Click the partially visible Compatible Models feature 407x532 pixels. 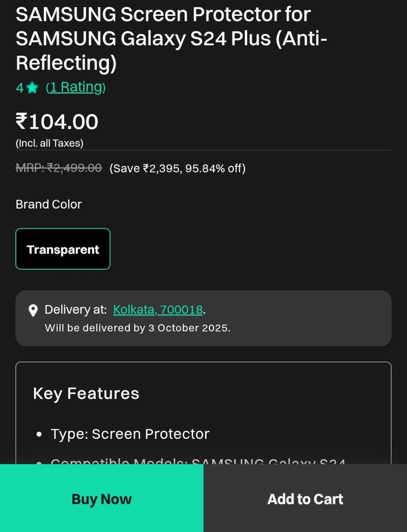[x=197, y=461]
